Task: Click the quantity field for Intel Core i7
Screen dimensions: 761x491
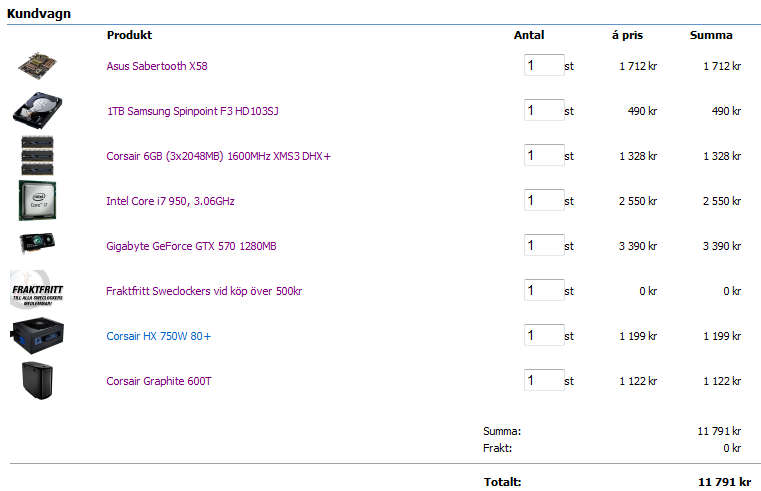Action: (543, 201)
